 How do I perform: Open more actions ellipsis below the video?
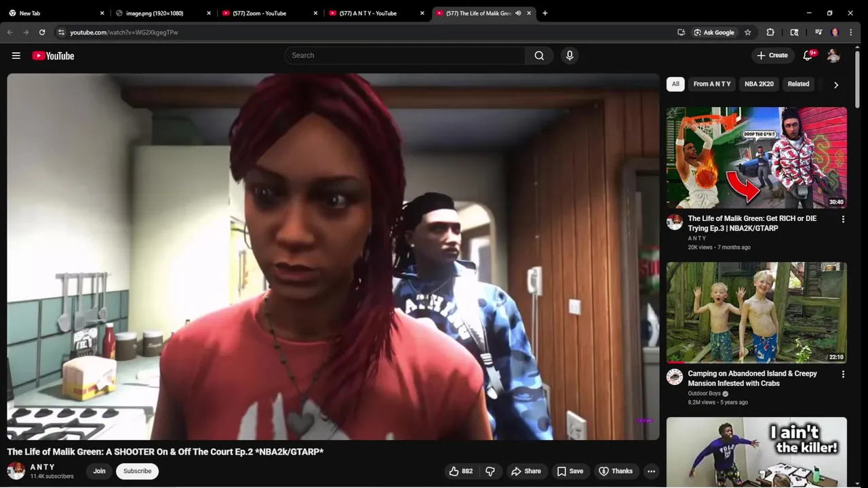[x=651, y=471]
